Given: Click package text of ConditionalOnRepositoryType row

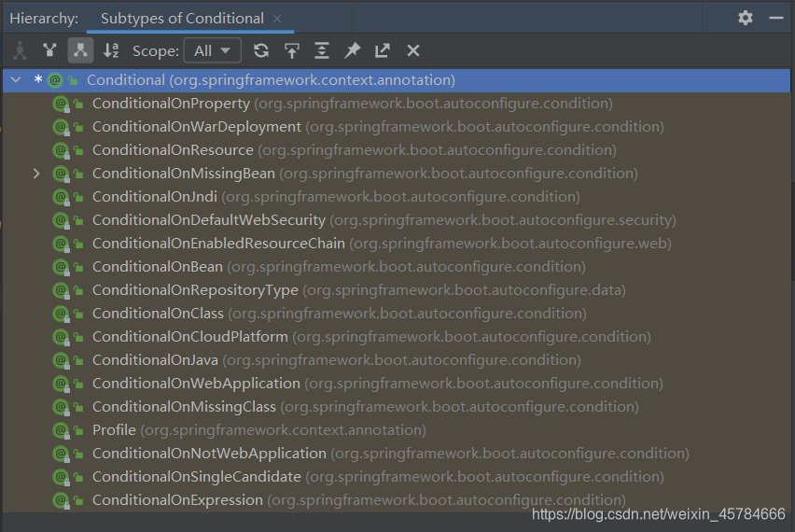Looking at the screenshot, I should (x=464, y=290).
